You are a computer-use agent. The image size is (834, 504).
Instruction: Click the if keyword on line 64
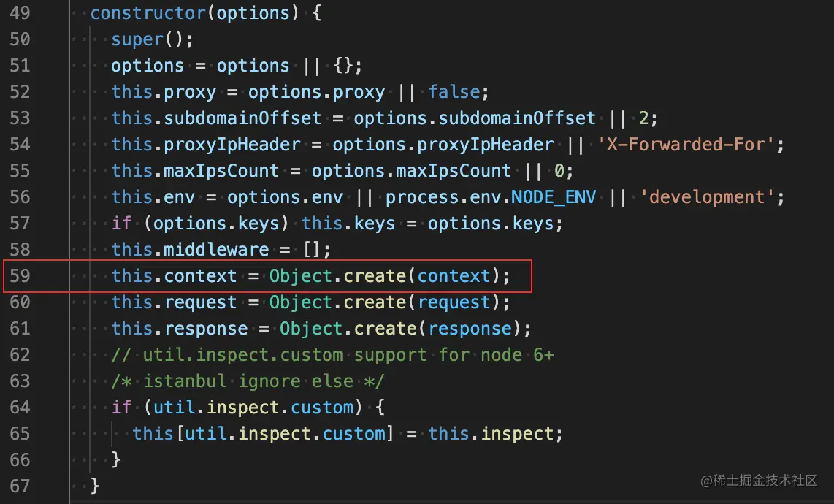pyautogui.click(x=121, y=407)
